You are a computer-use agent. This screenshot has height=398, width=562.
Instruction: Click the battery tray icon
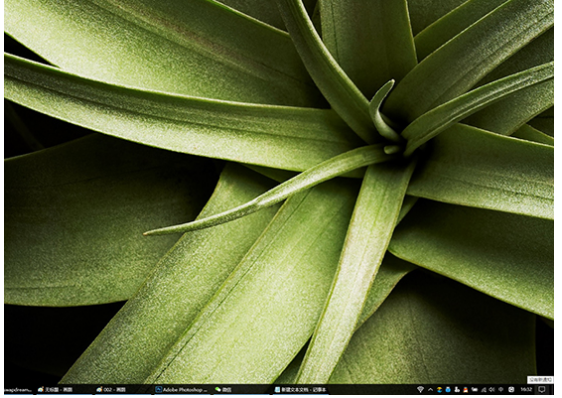(474, 389)
